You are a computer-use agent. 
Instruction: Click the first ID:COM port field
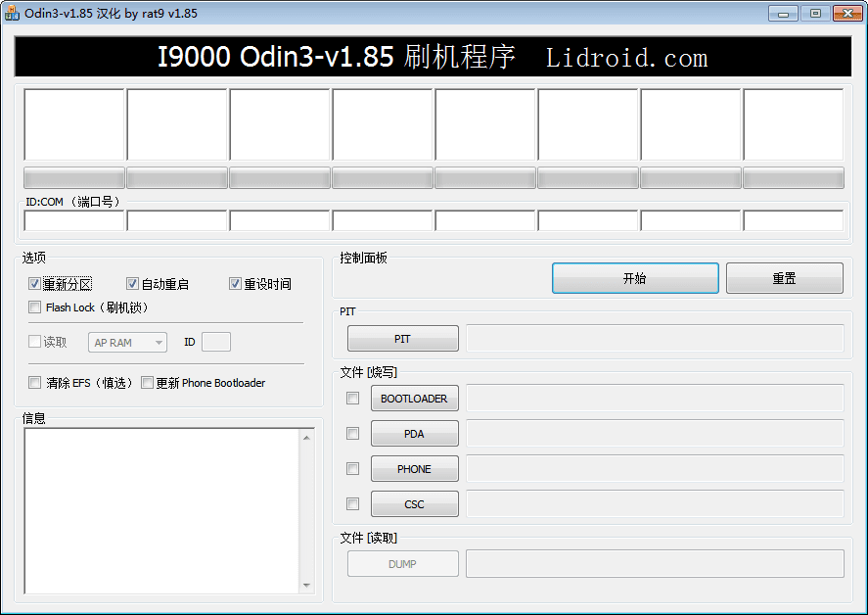coord(74,220)
